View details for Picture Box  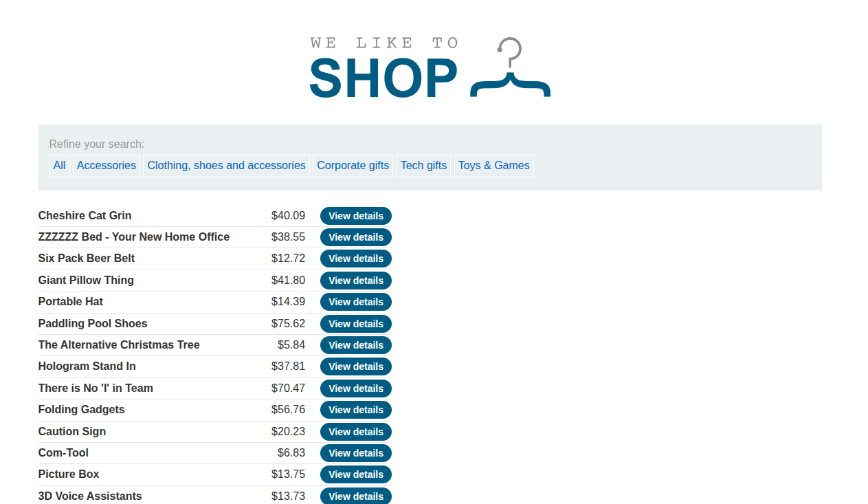[x=356, y=474]
